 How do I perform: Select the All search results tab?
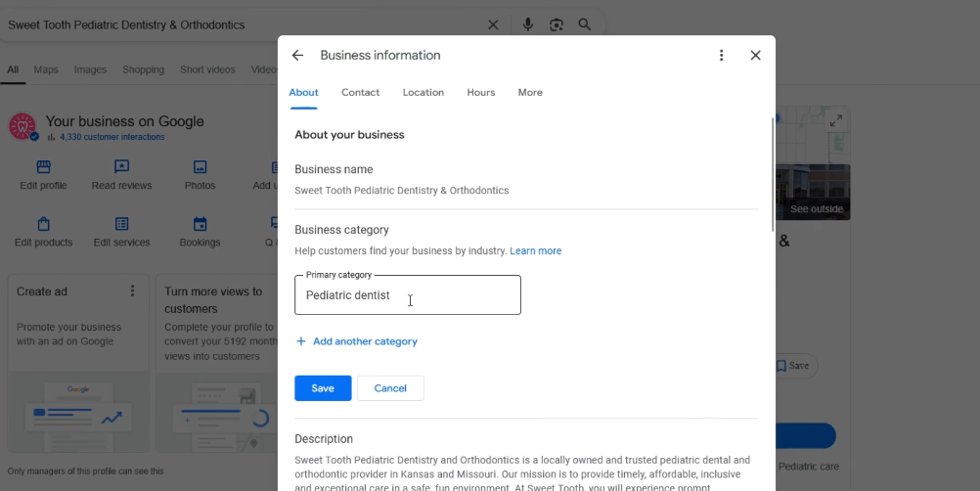pyautogui.click(x=13, y=70)
